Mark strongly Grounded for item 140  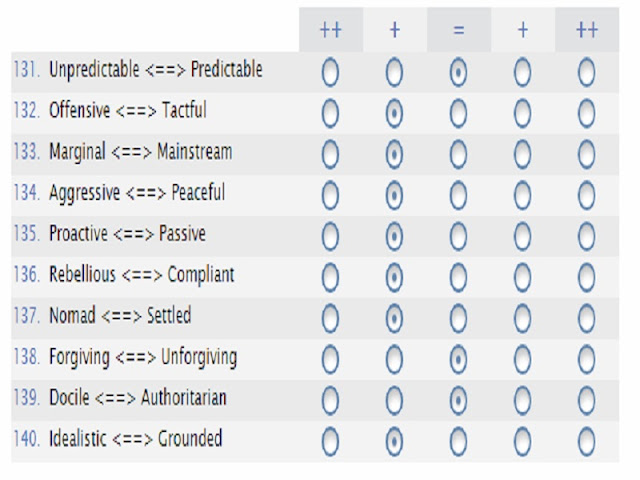point(587,442)
